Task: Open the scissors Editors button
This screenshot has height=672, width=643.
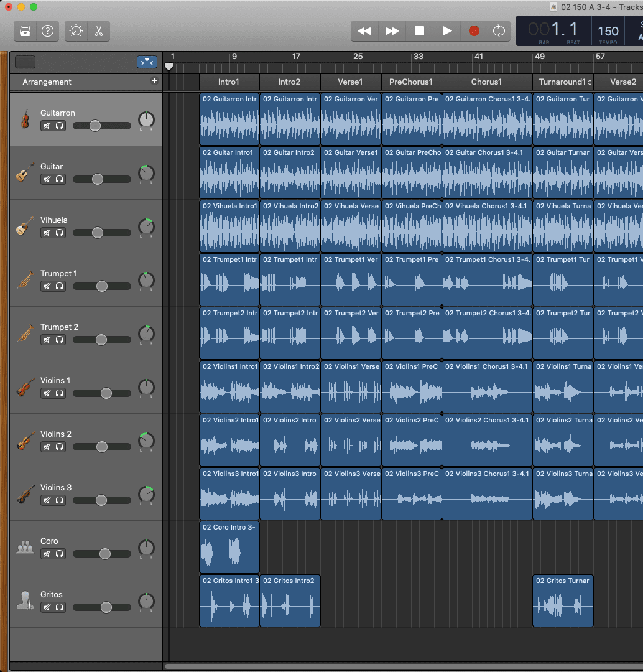Action: [99, 31]
